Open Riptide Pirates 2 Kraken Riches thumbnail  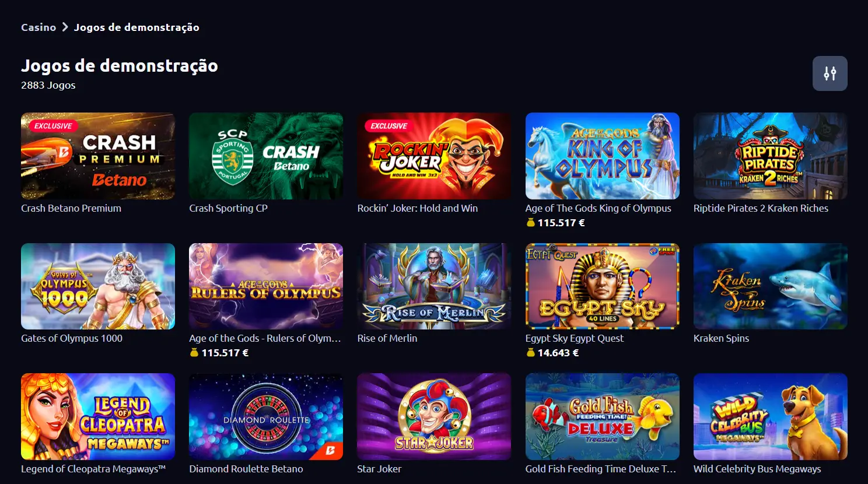(x=770, y=156)
